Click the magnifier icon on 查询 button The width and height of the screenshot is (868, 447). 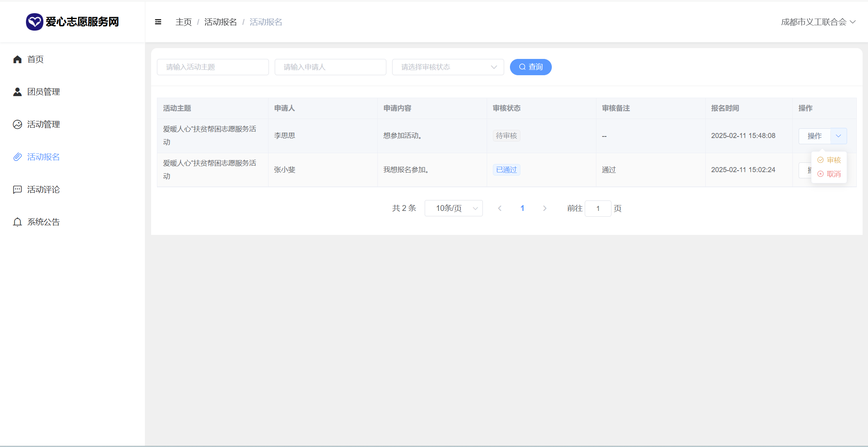click(x=522, y=67)
